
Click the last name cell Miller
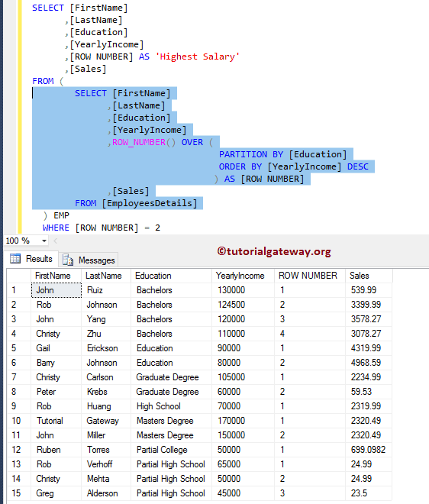106,435
